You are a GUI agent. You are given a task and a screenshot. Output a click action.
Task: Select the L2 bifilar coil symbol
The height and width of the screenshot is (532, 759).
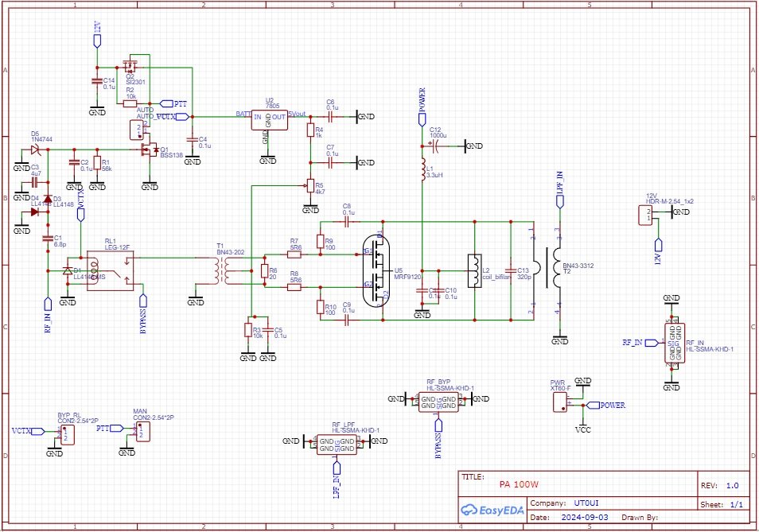pyautogui.click(x=474, y=270)
